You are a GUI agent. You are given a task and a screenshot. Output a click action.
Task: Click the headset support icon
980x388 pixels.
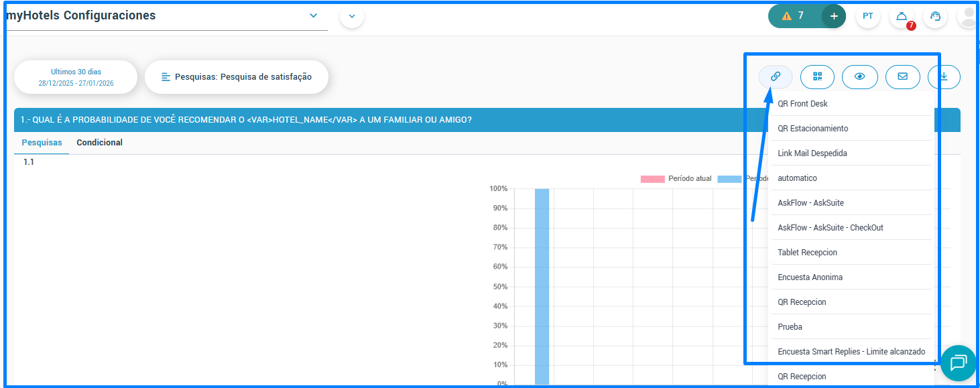point(935,16)
